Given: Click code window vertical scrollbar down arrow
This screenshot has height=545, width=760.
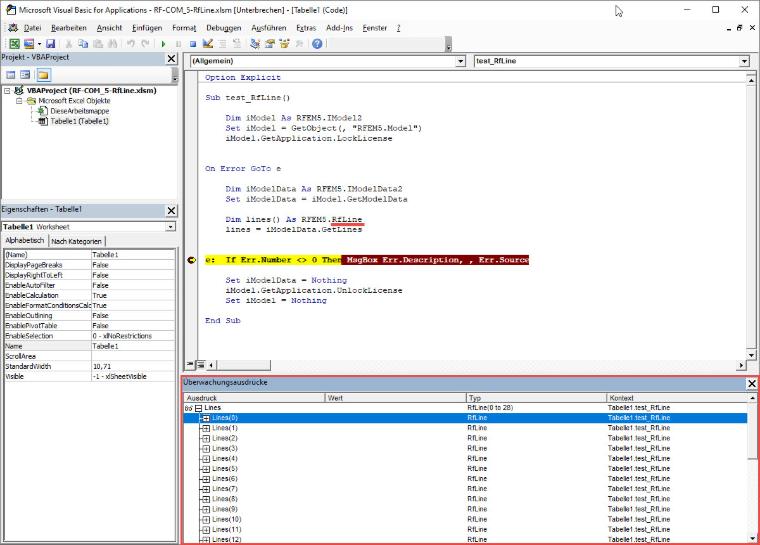Looking at the screenshot, I should pyautogui.click(x=751, y=355).
